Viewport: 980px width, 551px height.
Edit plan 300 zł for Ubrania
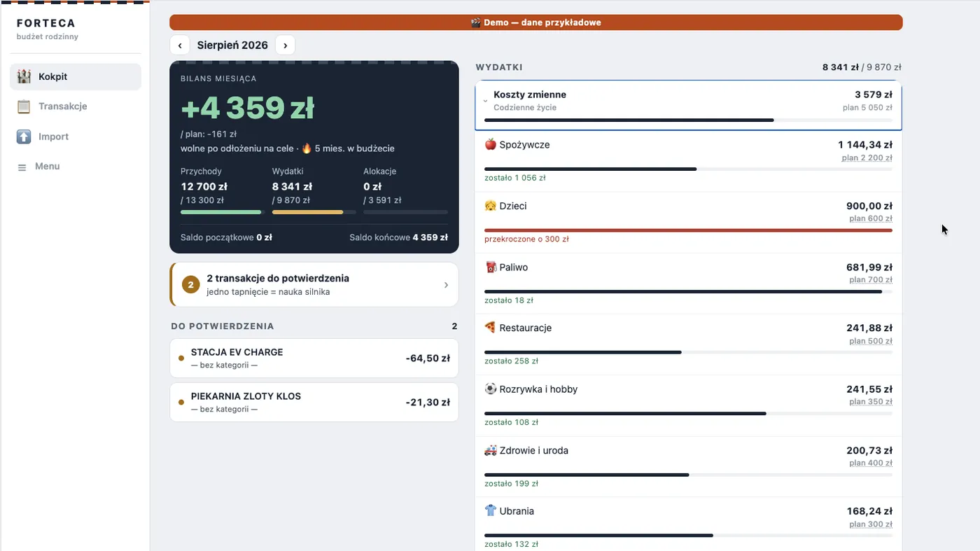coord(871,524)
